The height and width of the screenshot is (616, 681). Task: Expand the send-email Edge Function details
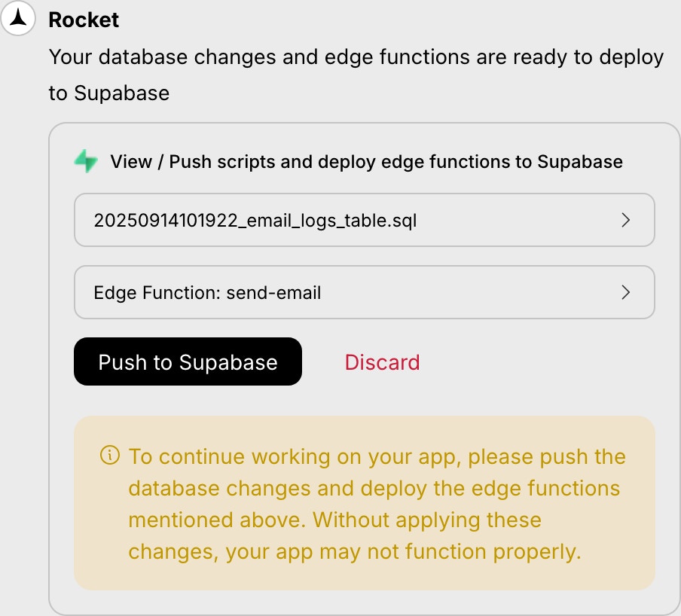[x=365, y=292]
